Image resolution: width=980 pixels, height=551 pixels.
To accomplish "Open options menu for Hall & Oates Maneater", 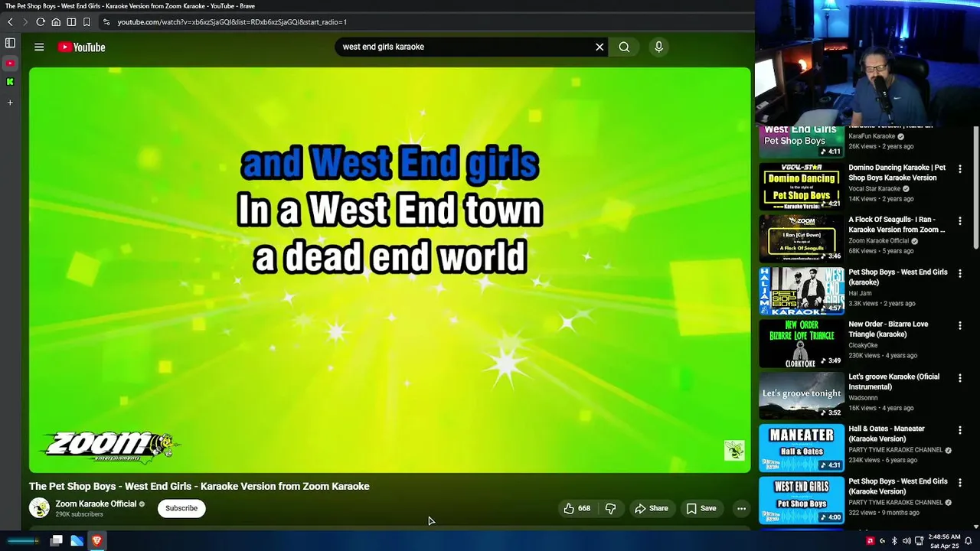I will (959, 430).
